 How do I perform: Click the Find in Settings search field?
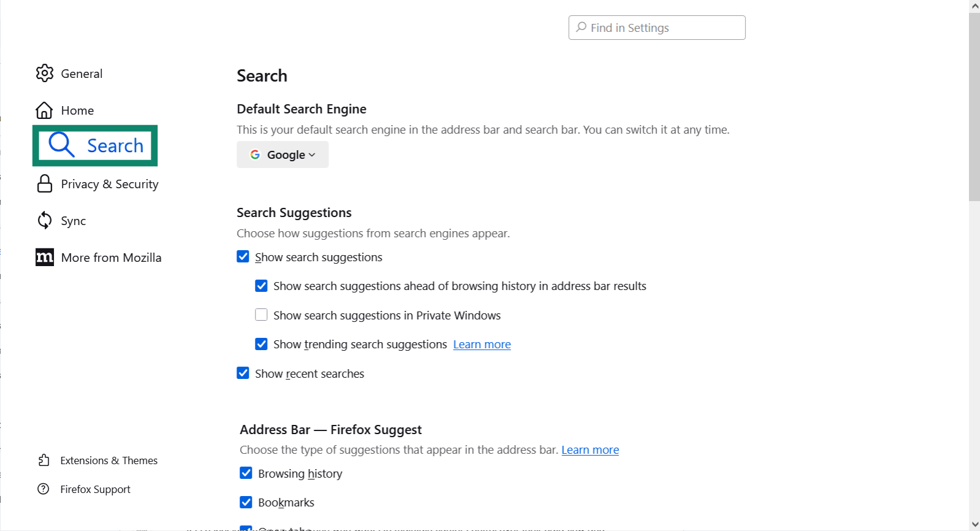click(x=656, y=28)
